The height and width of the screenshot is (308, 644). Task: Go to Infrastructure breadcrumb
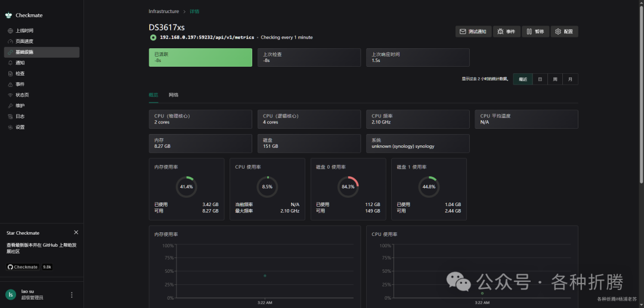pyautogui.click(x=164, y=11)
